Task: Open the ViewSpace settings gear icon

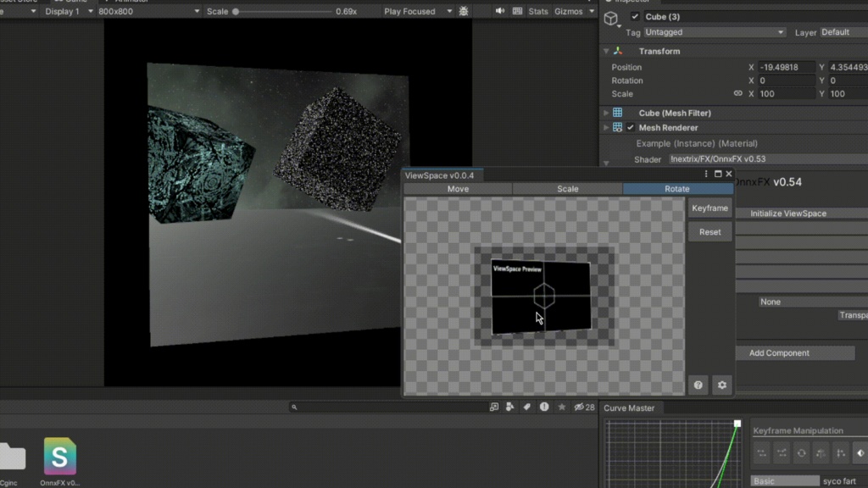Action: click(722, 385)
